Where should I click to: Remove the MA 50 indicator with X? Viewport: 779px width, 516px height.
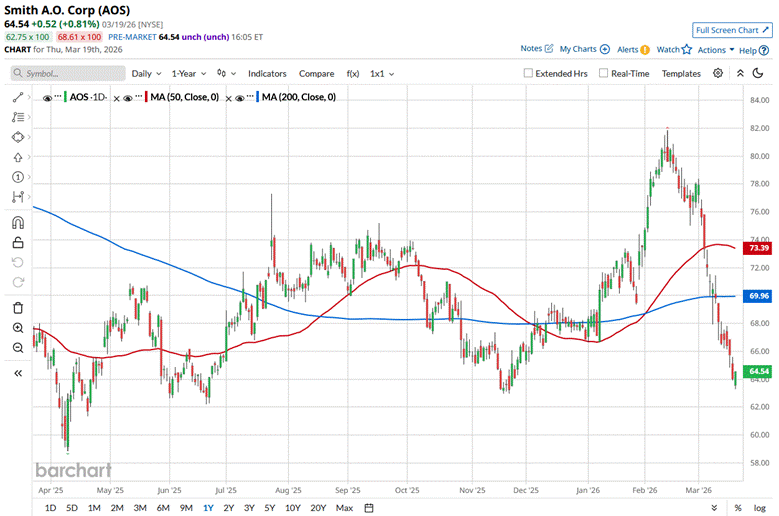tap(229, 99)
